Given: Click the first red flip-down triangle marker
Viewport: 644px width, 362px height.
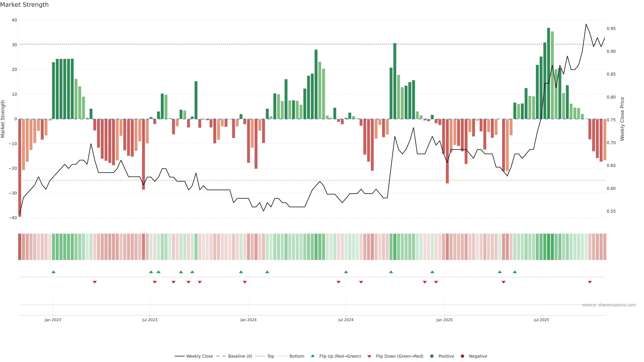Looking at the screenshot, I should point(95,282).
